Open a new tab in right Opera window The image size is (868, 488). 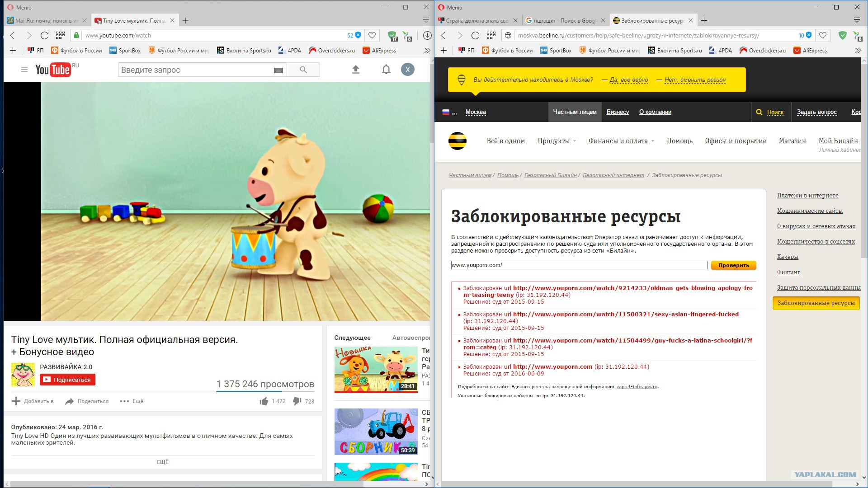[x=704, y=20]
